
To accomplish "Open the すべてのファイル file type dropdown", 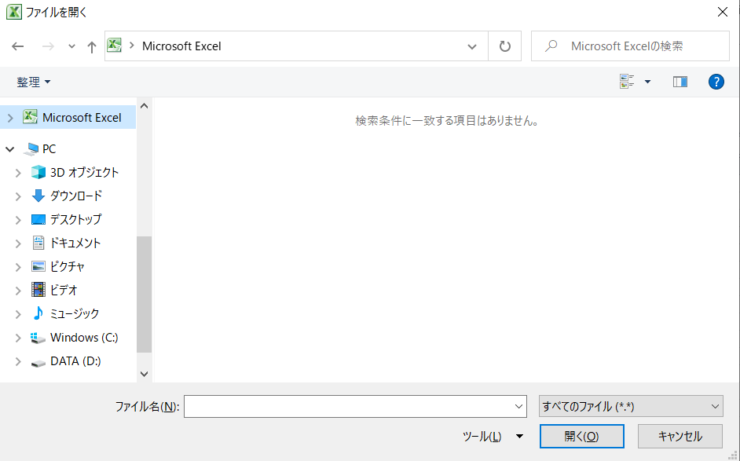I will (630, 406).
